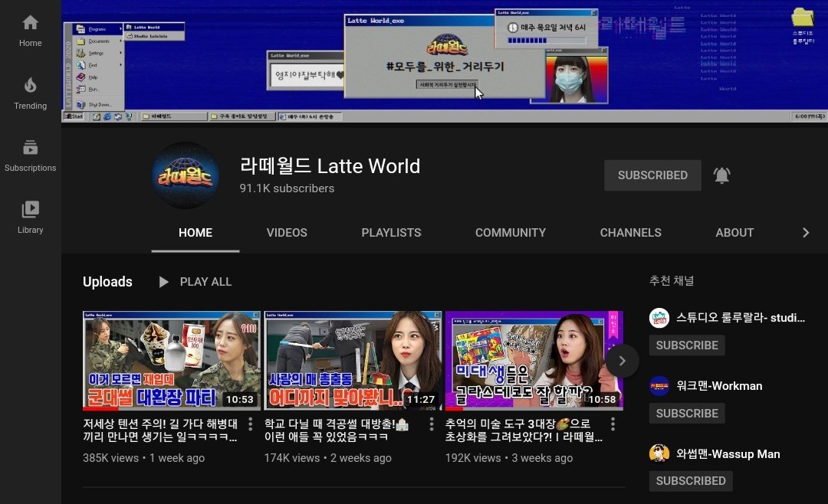
Task: Click SUBSCRIBED button under Wassup Man
Action: [x=691, y=481]
